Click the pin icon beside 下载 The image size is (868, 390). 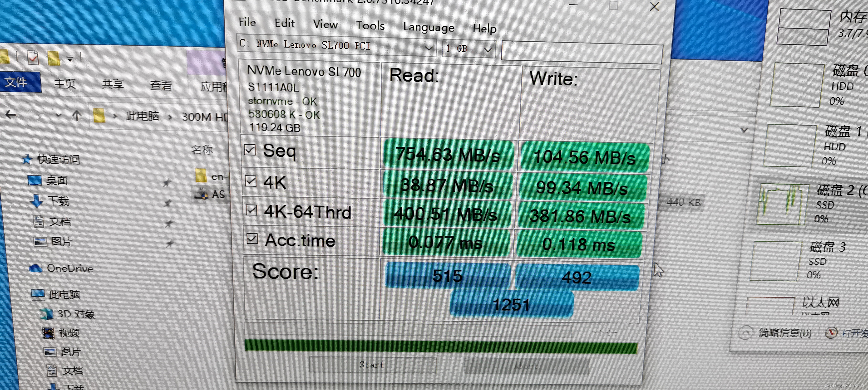pyautogui.click(x=168, y=203)
